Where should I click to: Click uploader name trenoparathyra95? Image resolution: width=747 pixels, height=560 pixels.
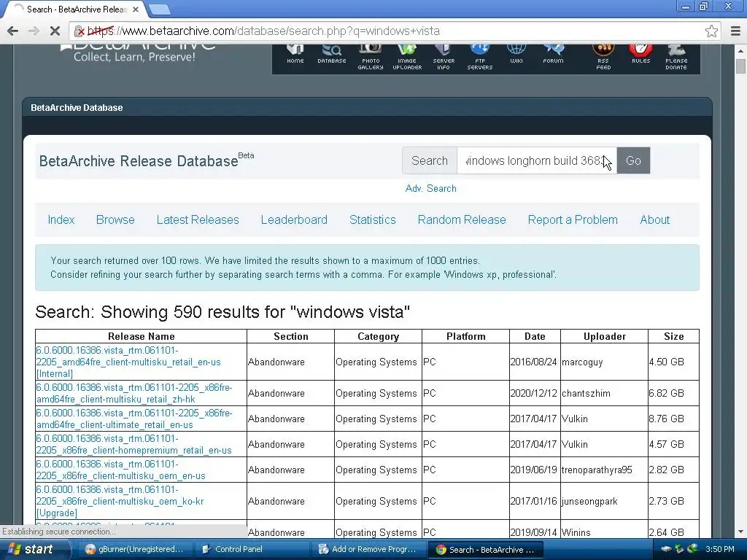[x=597, y=470]
